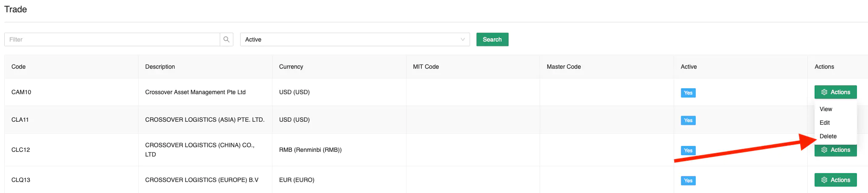Click the Yes badge for CLC12
The height and width of the screenshot is (193, 868).
[x=688, y=151]
